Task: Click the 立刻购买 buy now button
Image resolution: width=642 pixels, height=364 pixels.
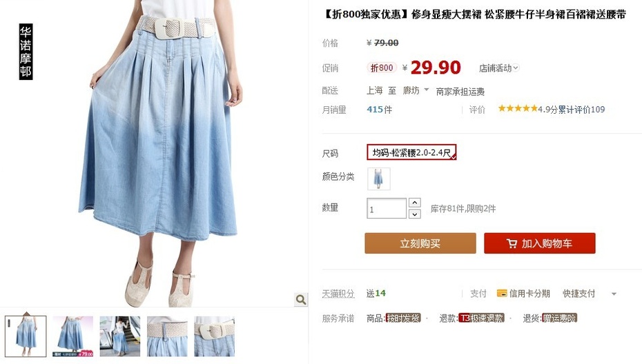Action: tap(420, 243)
